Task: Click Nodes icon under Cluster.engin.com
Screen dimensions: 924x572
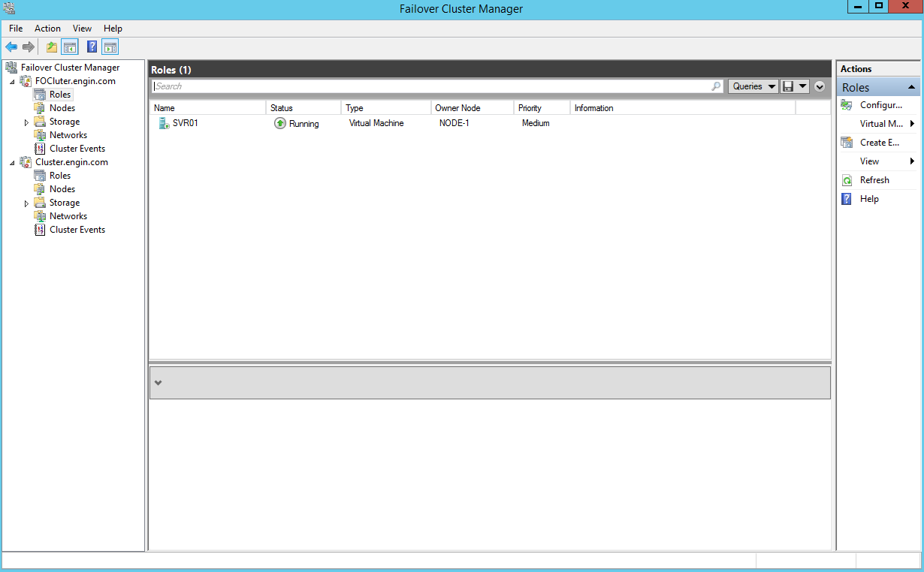Action: tap(40, 189)
